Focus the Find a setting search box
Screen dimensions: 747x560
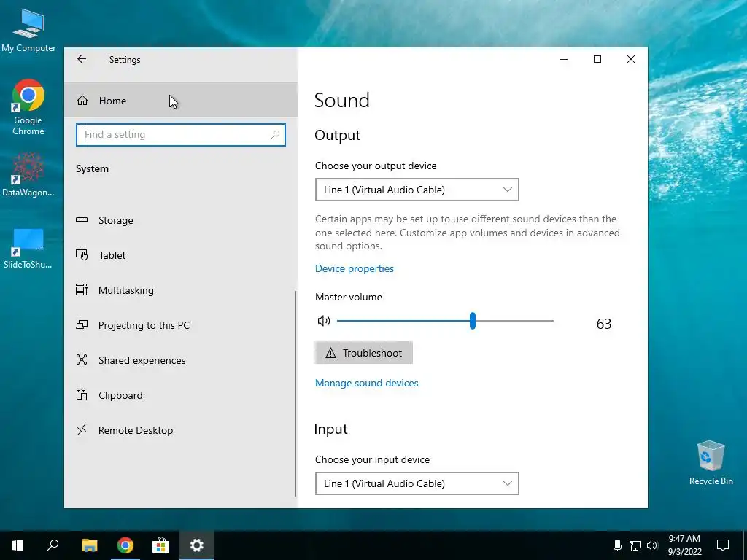click(181, 135)
